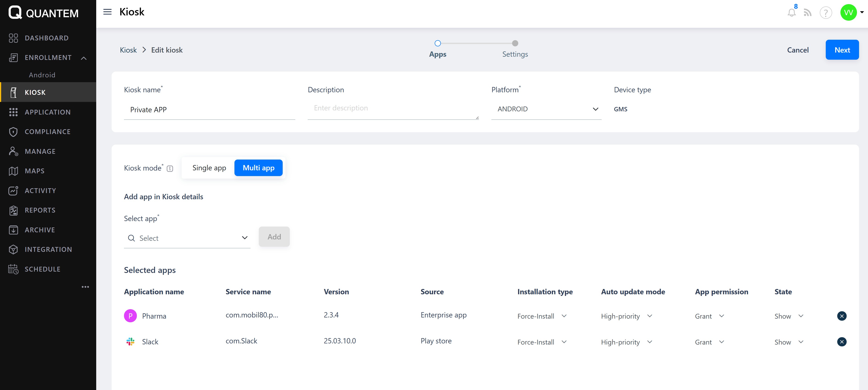This screenshot has height=390, width=868.
Task: Collapse the Enrollment sidebar section
Action: 84,58
